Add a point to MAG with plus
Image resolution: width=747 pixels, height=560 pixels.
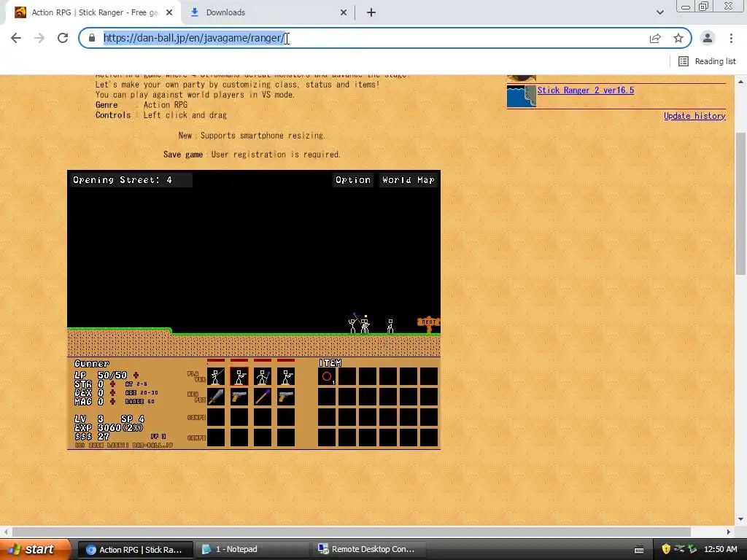(112, 402)
